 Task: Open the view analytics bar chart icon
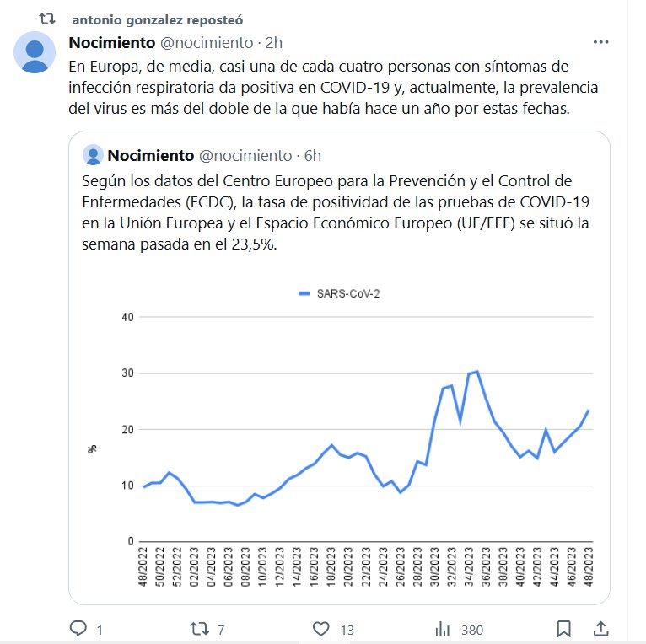442,629
